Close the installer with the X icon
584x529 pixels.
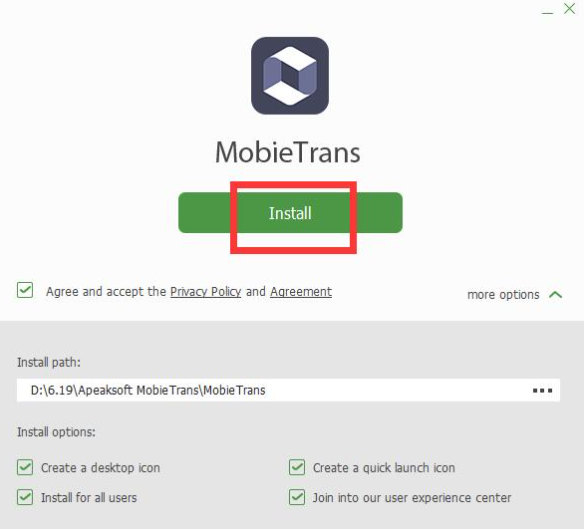pos(569,8)
